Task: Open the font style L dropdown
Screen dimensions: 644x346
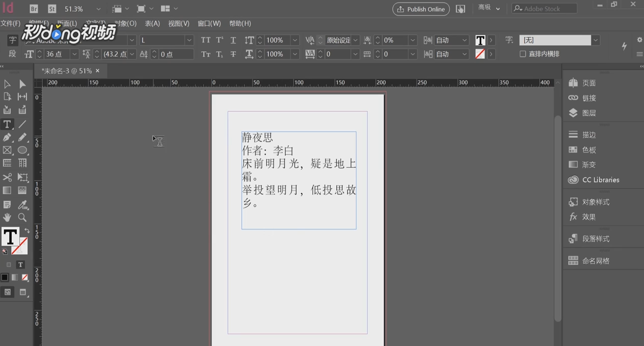Action: (189, 40)
